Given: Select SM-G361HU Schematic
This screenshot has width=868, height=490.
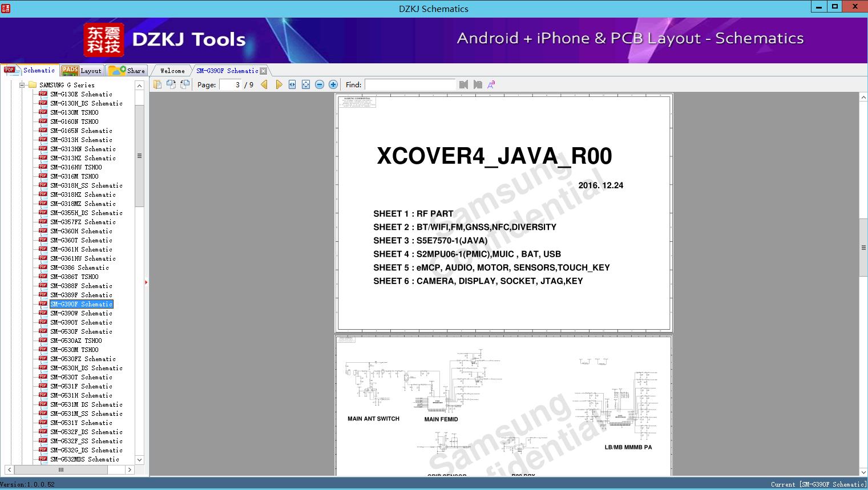Looking at the screenshot, I should [x=83, y=258].
